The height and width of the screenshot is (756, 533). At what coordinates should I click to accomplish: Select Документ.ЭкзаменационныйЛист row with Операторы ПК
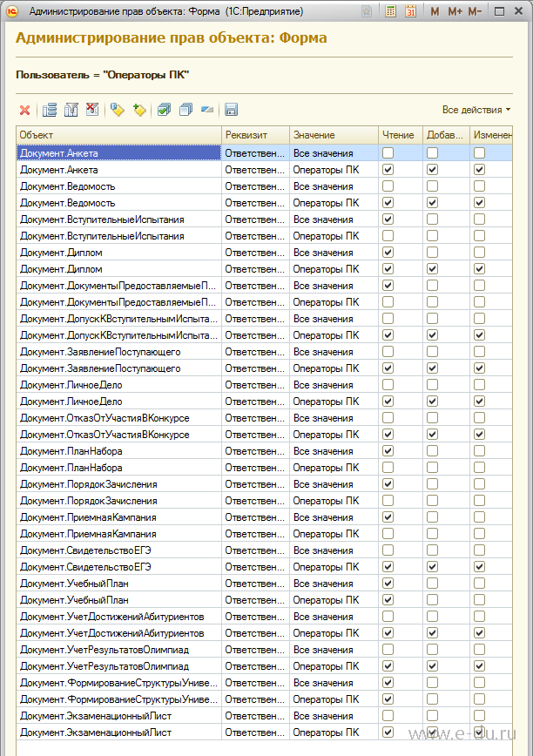click(264, 732)
